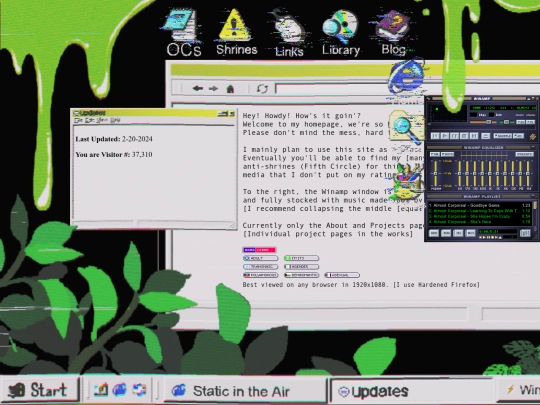540x405 pixels.
Task: Open the Blog book icon
Action: pos(393,32)
